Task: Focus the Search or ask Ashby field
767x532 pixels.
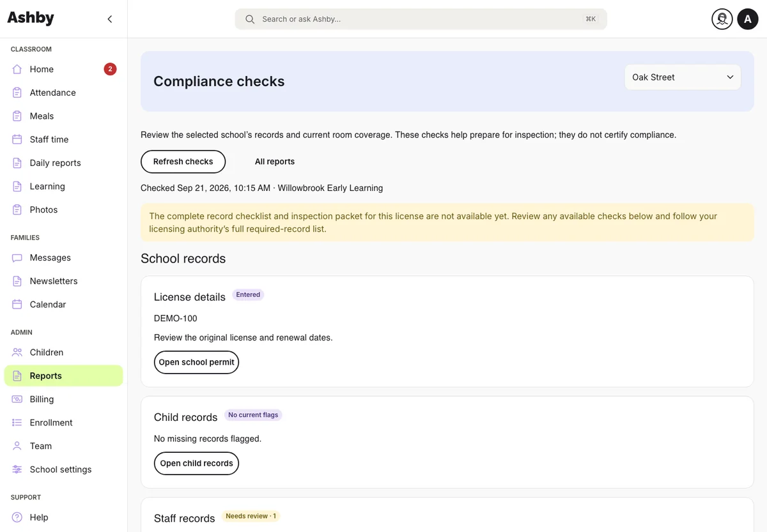Action: [421, 19]
